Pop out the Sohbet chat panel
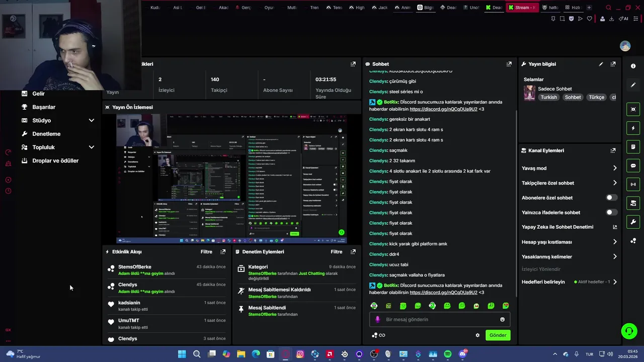The image size is (644, 362). click(509, 64)
